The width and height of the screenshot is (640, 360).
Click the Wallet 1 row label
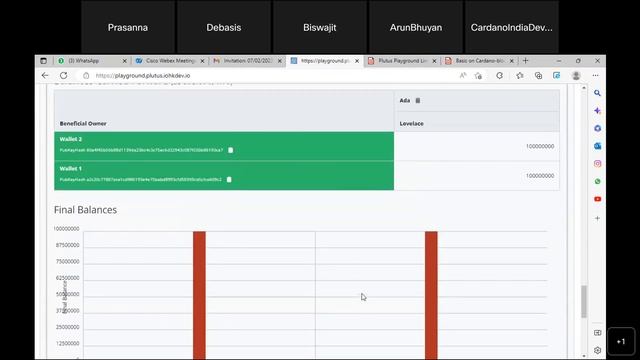click(x=71, y=169)
